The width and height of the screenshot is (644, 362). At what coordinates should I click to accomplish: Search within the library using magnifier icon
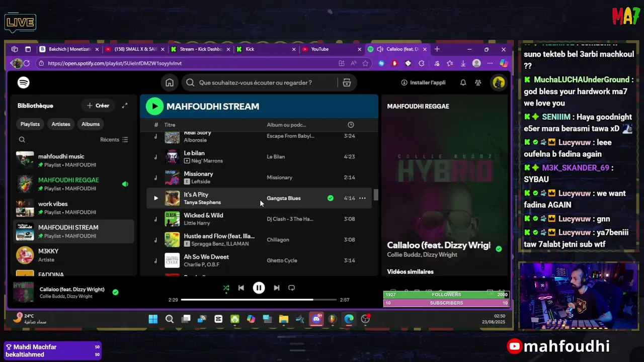(22, 140)
